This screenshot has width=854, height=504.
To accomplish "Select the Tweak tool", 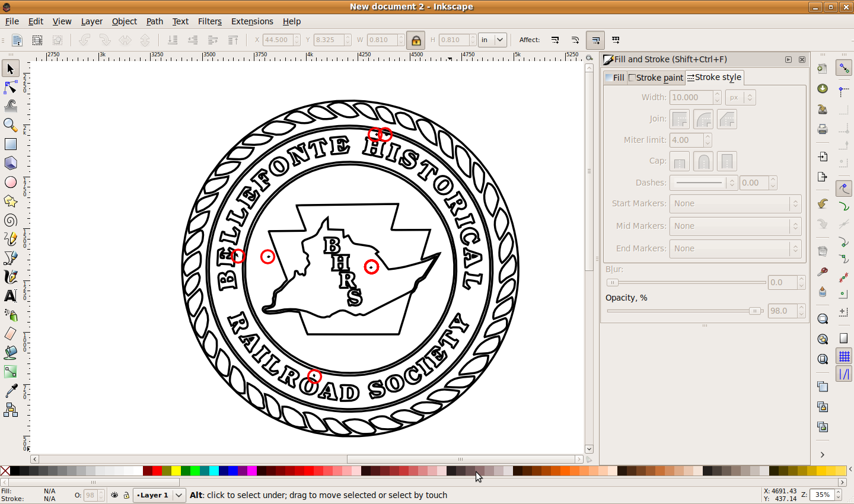I will [10, 106].
